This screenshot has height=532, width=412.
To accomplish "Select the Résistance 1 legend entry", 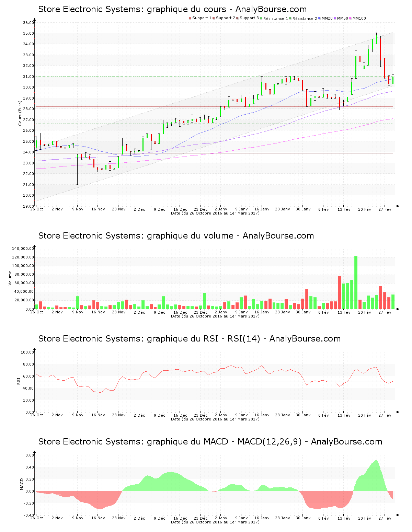I will 275,19.
